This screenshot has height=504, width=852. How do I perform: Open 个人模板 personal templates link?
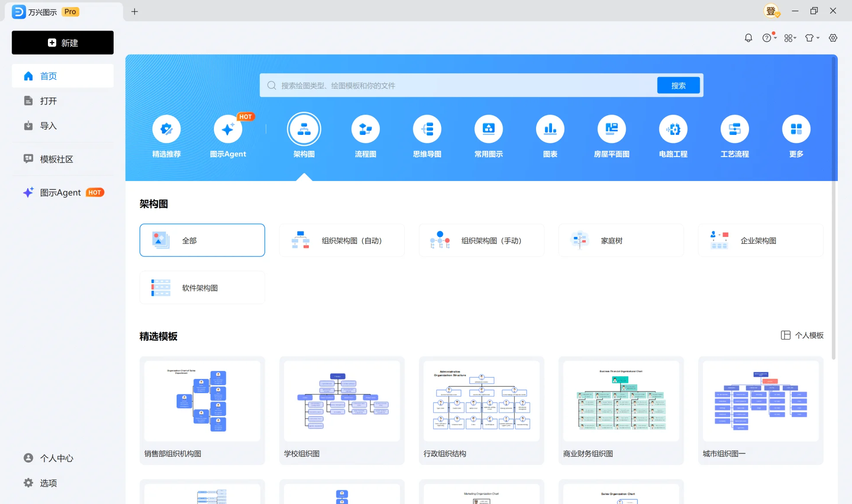(x=802, y=335)
